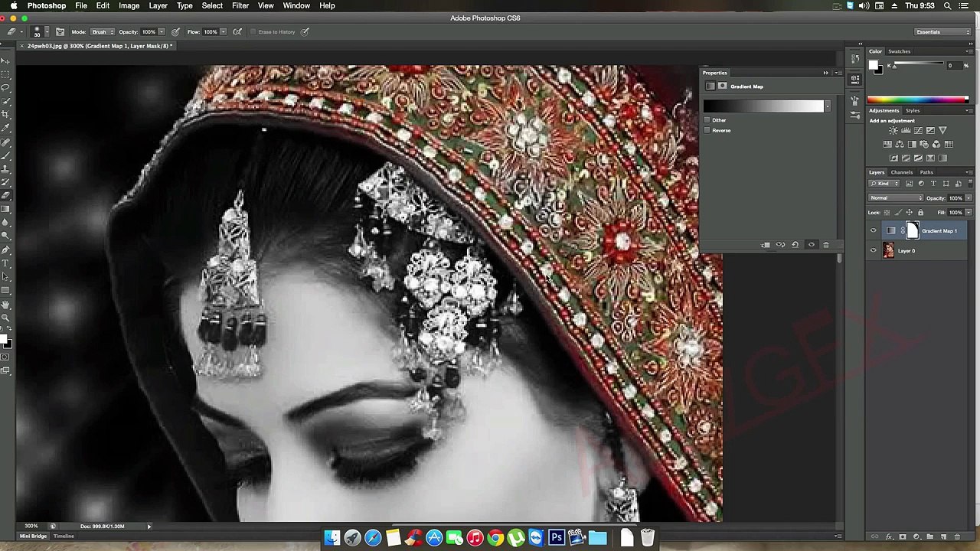Toggle layer filtering switch on
The image size is (980, 551).
pos(970,183)
